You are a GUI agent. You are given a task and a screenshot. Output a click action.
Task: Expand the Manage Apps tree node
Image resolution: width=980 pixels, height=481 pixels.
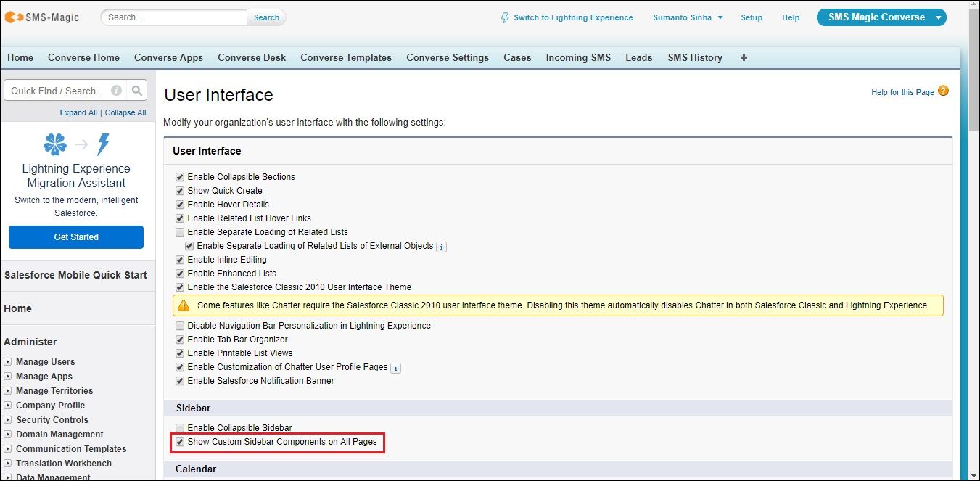tap(8, 376)
